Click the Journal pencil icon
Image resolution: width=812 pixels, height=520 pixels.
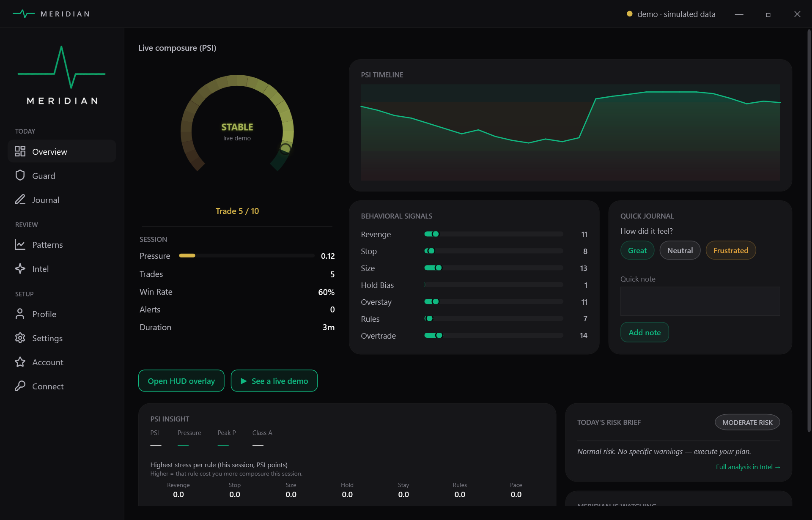click(20, 200)
